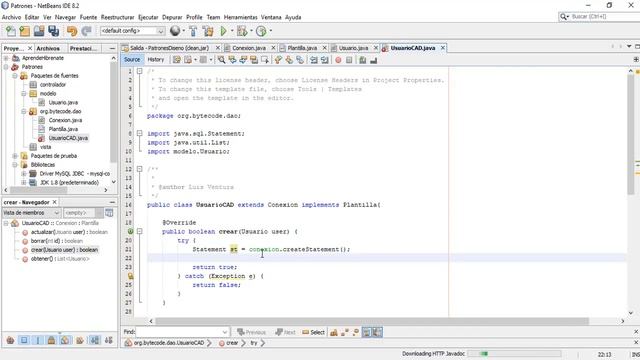Toggle Show Static Members in Navigator
Viewport: 640px width, 360px height.
pos(38,340)
